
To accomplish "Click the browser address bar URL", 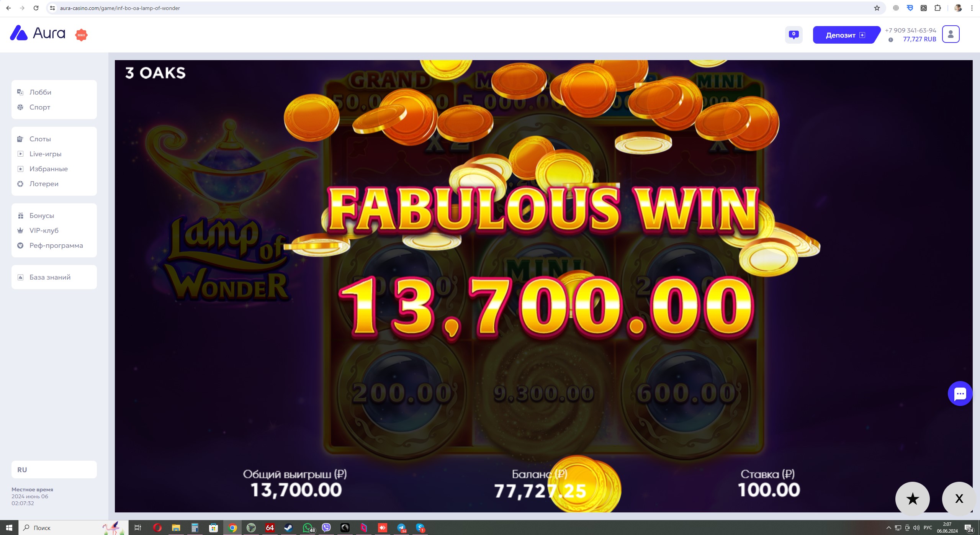I will coord(119,8).
